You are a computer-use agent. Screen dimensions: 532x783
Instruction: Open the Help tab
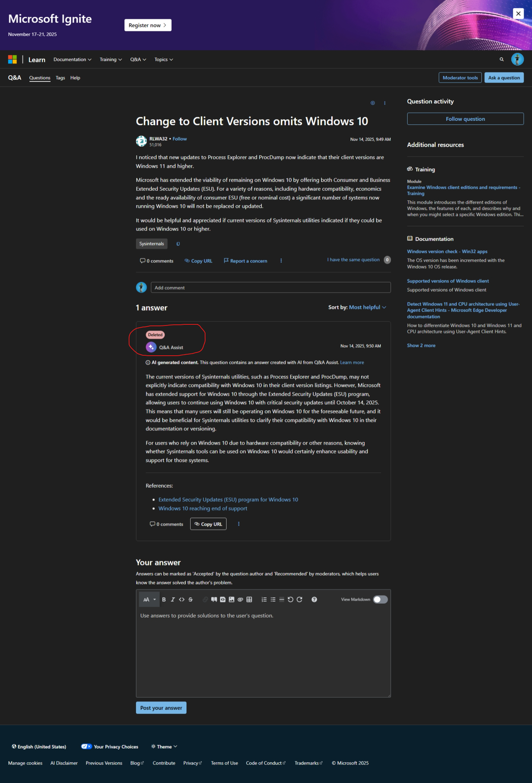coord(75,78)
